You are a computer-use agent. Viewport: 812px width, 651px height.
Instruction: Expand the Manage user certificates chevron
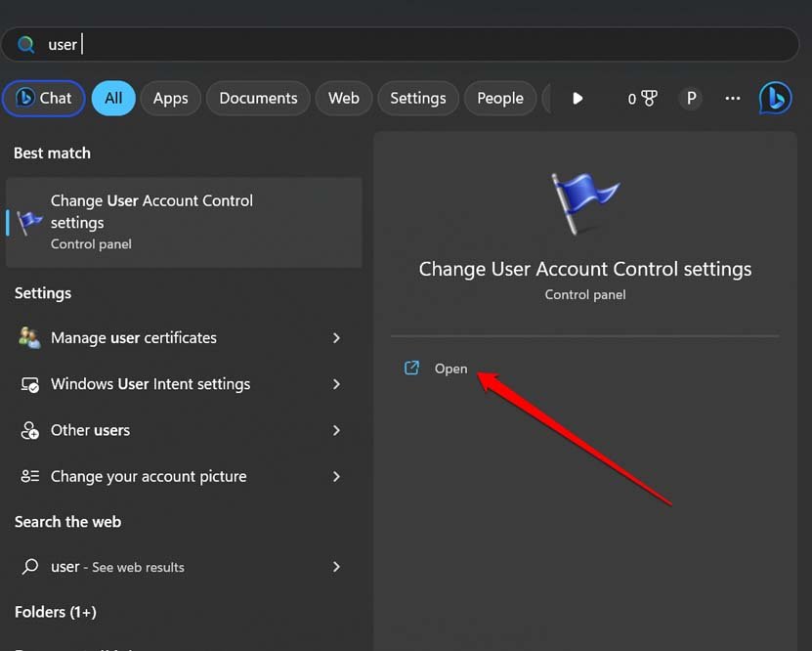tap(336, 338)
